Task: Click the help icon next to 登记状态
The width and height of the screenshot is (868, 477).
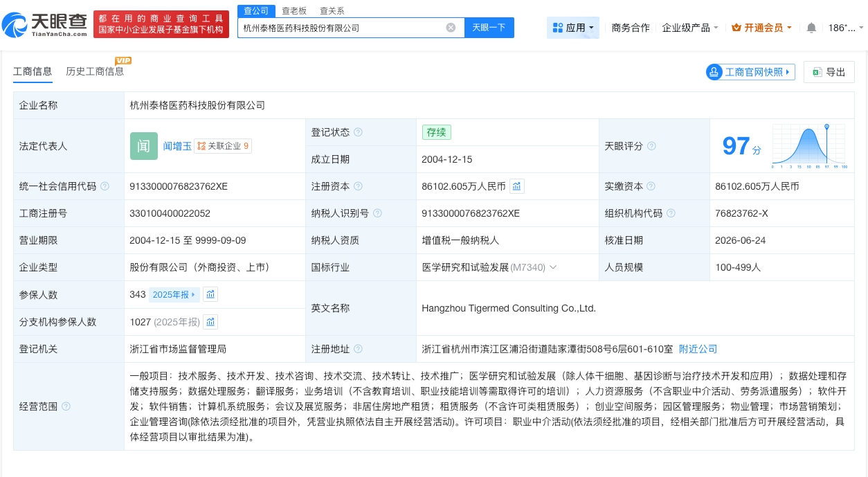Action: (x=358, y=132)
